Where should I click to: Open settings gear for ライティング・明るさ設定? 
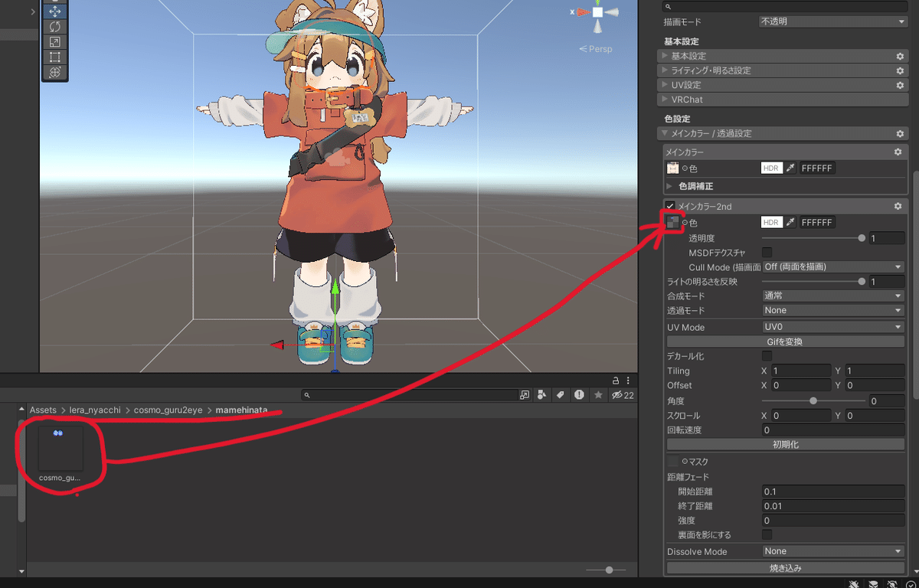(x=901, y=70)
